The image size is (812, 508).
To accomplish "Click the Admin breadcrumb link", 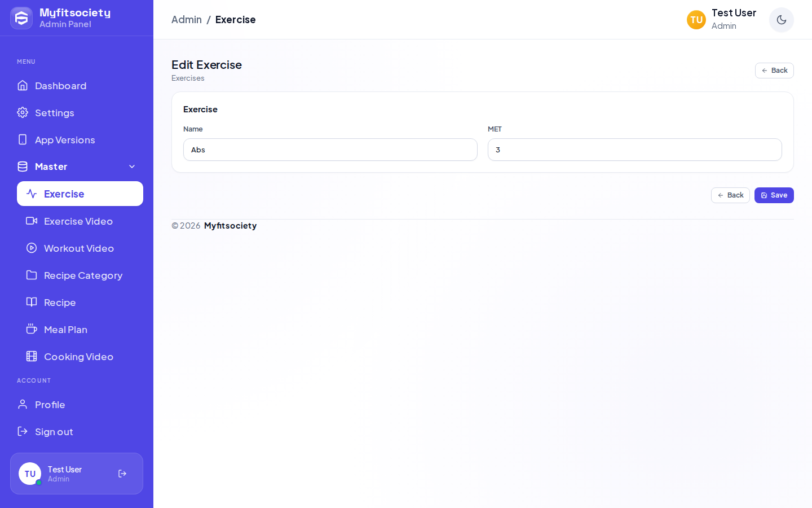I will point(187,20).
